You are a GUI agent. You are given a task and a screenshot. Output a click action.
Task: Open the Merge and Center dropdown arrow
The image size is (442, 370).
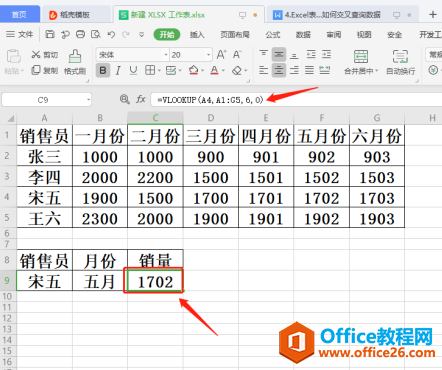click(377, 71)
